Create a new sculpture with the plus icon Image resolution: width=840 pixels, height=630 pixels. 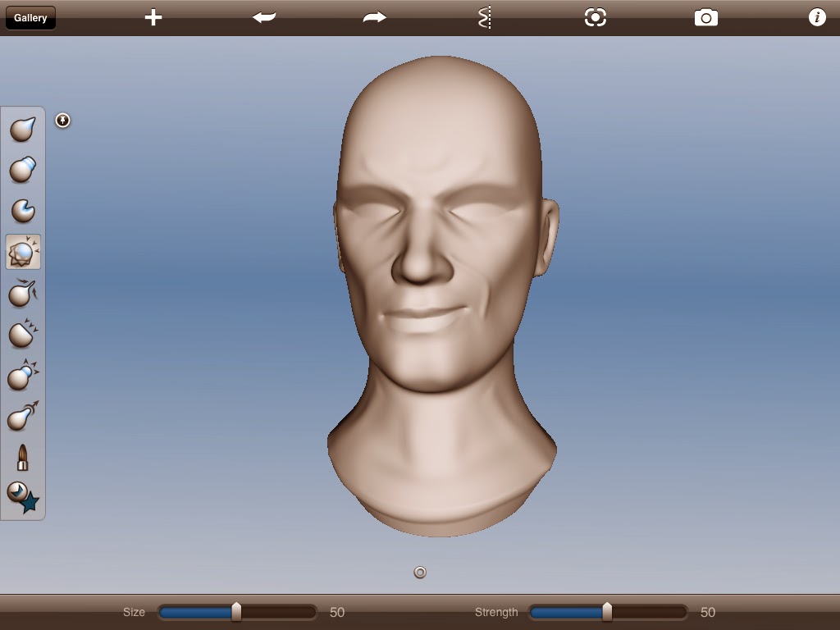pyautogui.click(x=153, y=16)
